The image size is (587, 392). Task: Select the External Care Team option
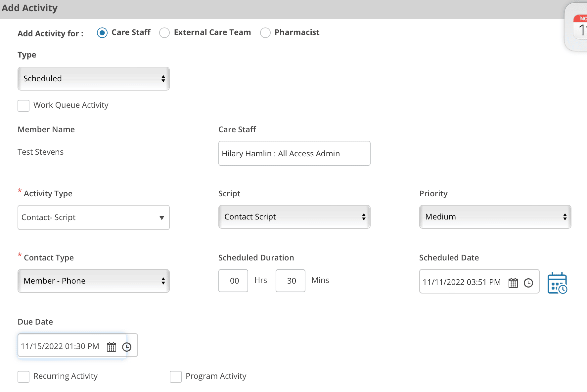click(x=164, y=33)
